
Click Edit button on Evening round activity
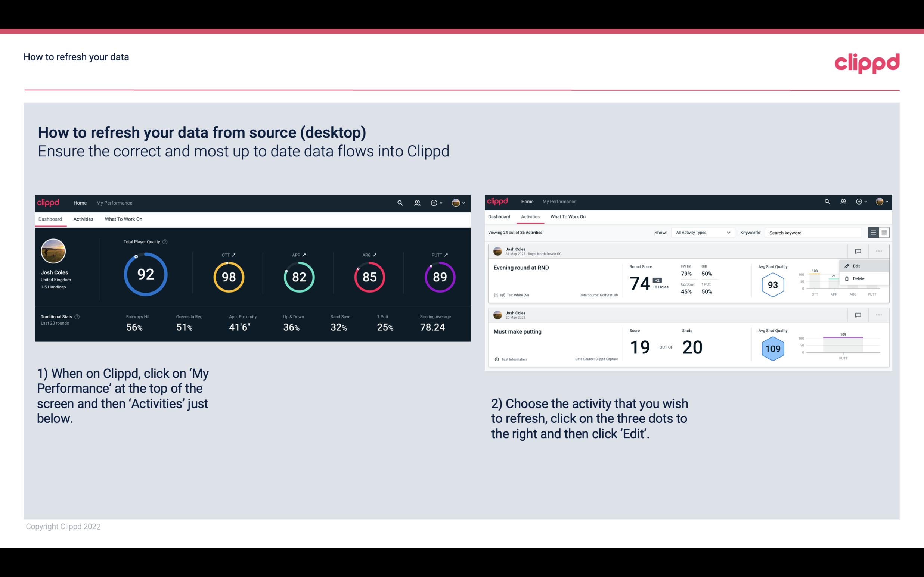click(x=857, y=265)
